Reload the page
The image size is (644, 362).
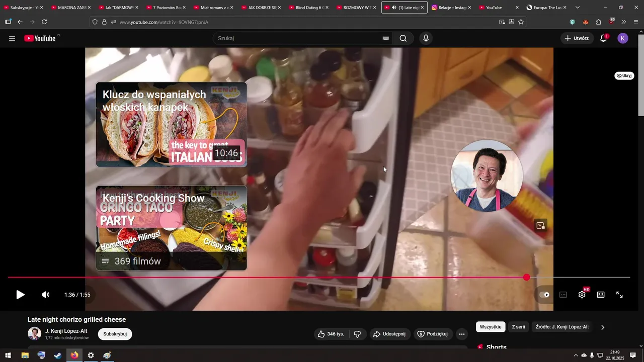[x=44, y=22]
